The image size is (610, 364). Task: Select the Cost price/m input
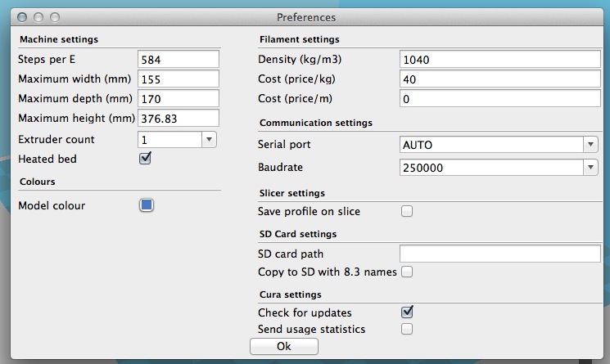tap(499, 98)
